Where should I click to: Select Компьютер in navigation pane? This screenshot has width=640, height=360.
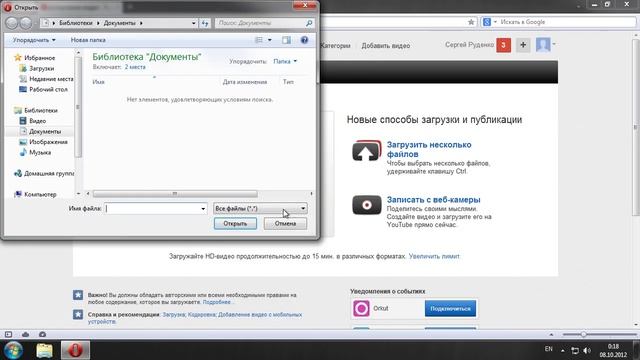[x=40, y=194]
